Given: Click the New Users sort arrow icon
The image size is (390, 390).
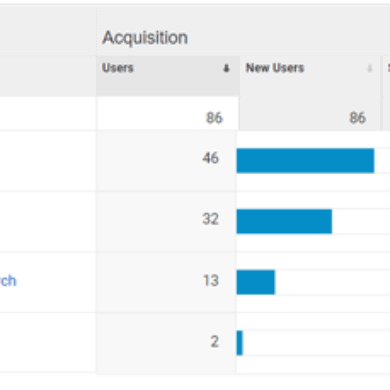Looking at the screenshot, I should tap(369, 68).
